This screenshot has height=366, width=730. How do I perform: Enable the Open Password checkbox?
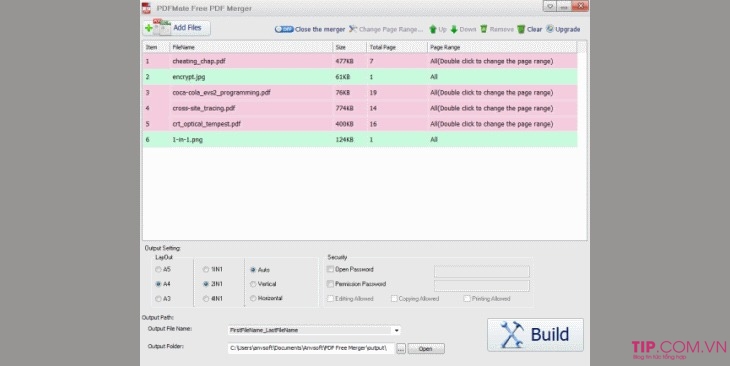click(330, 269)
